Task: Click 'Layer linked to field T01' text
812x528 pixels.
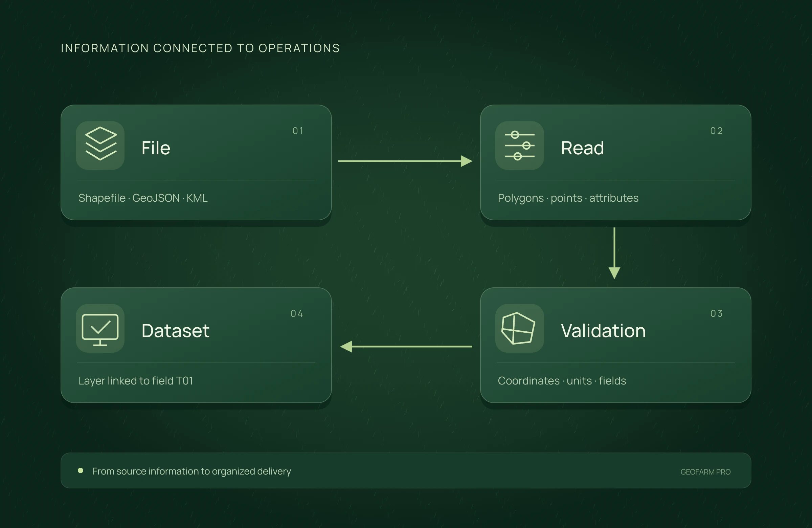Action: [x=136, y=380]
